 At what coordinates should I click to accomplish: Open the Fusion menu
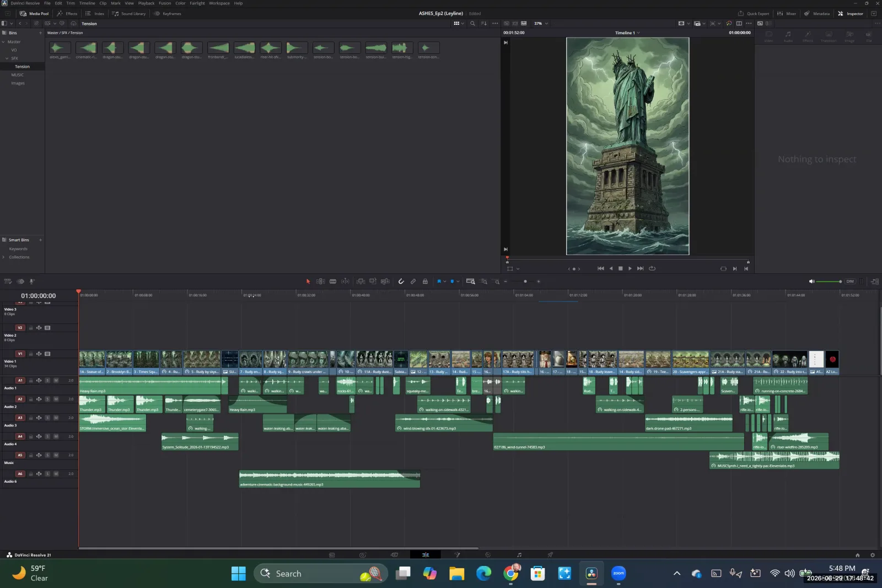[x=165, y=3]
